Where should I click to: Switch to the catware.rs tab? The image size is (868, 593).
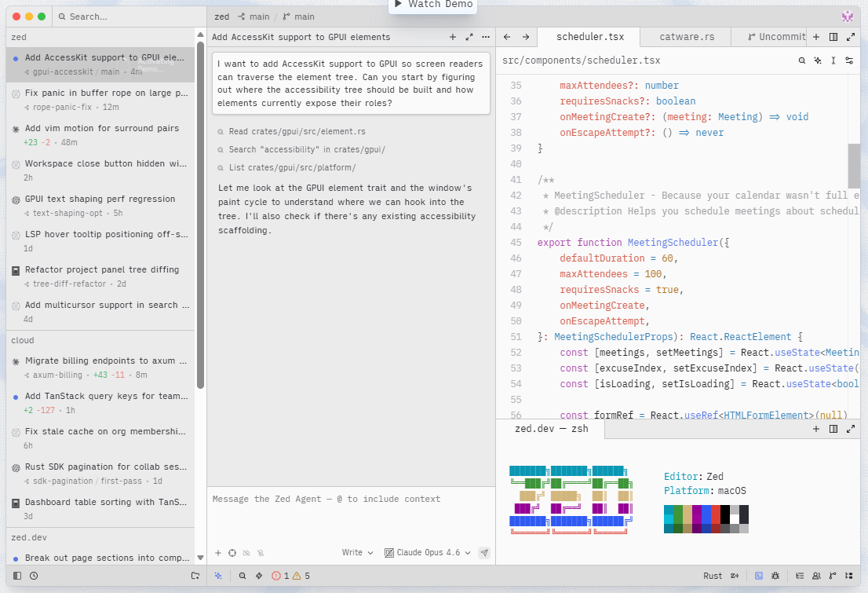(x=687, y=37)
